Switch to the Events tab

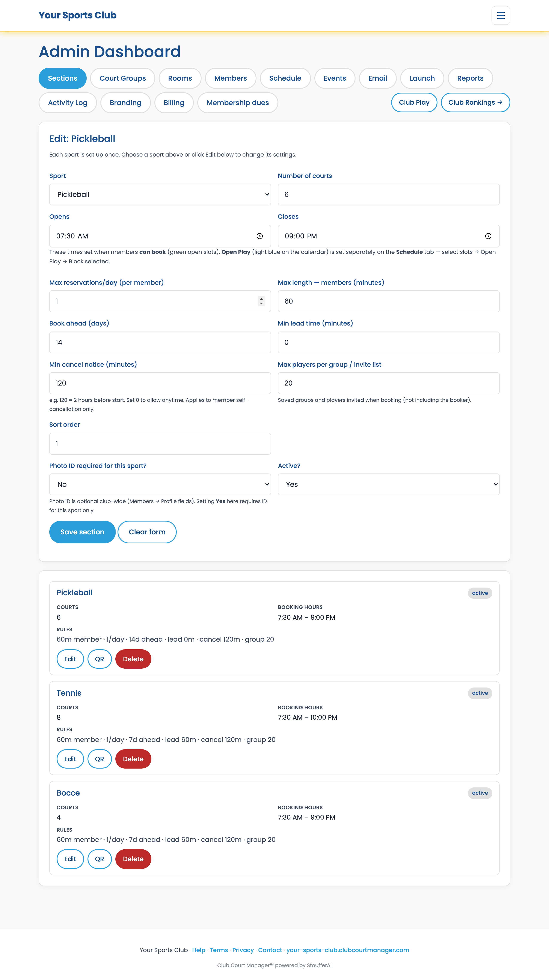click(335, 78)
